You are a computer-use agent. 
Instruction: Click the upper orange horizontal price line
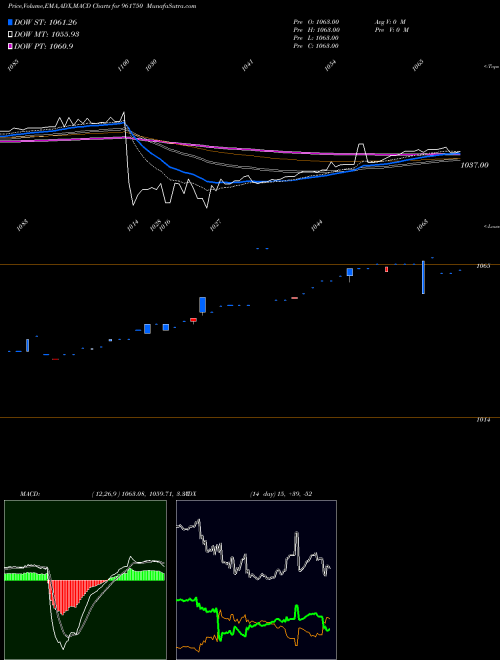(x=250, y=264)
